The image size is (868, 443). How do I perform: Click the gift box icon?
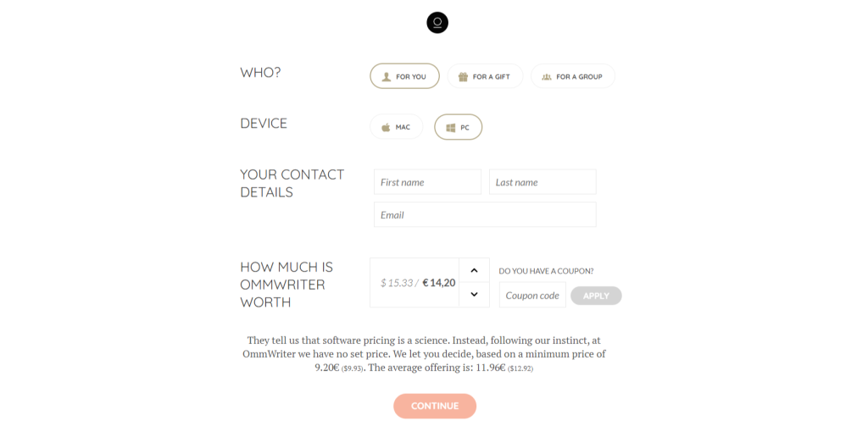463,76
